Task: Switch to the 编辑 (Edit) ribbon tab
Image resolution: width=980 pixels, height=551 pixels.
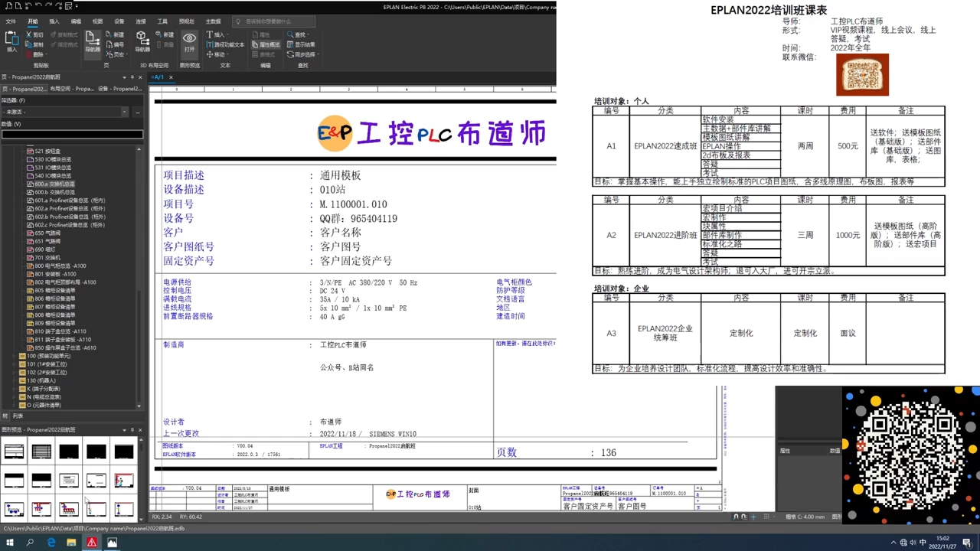Action: 76,21
